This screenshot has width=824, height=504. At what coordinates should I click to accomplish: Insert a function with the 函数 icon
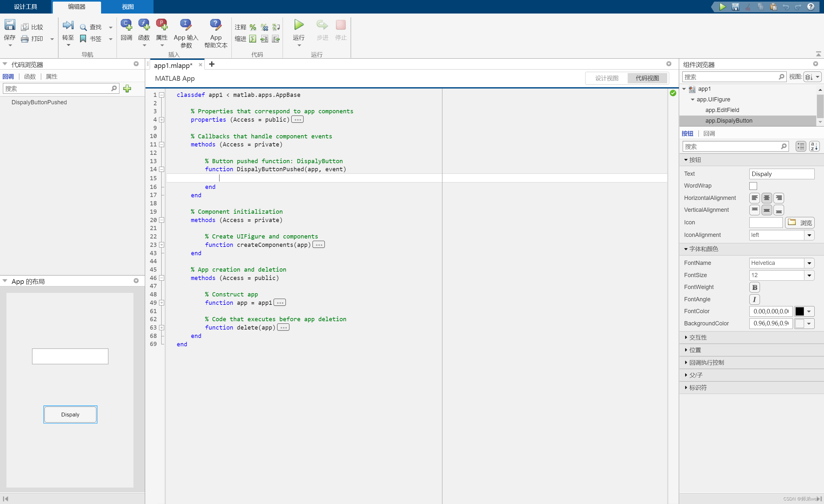[144, 24]
